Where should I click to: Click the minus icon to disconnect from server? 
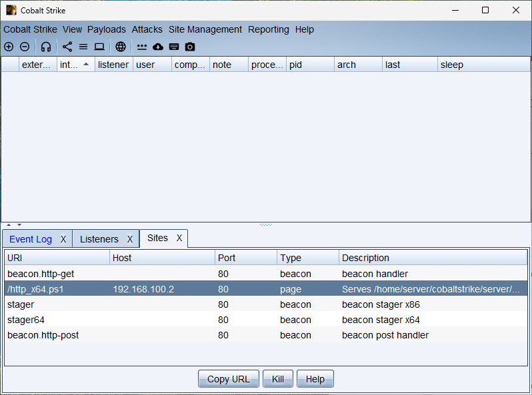(25, 47)
